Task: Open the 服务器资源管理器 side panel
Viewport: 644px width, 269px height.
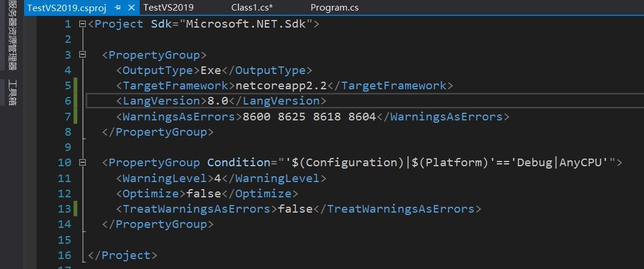Action: coord(13,35)
